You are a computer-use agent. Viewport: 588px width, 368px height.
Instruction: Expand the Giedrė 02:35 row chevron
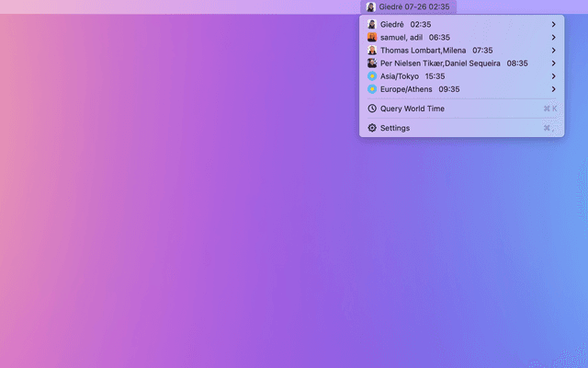pos(553,25)
